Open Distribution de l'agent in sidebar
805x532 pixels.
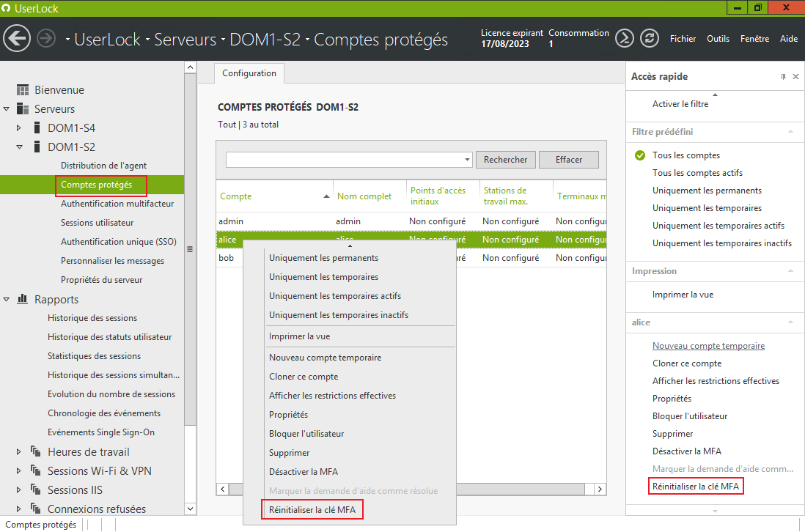pyautogui.click(x=103, y=166)
